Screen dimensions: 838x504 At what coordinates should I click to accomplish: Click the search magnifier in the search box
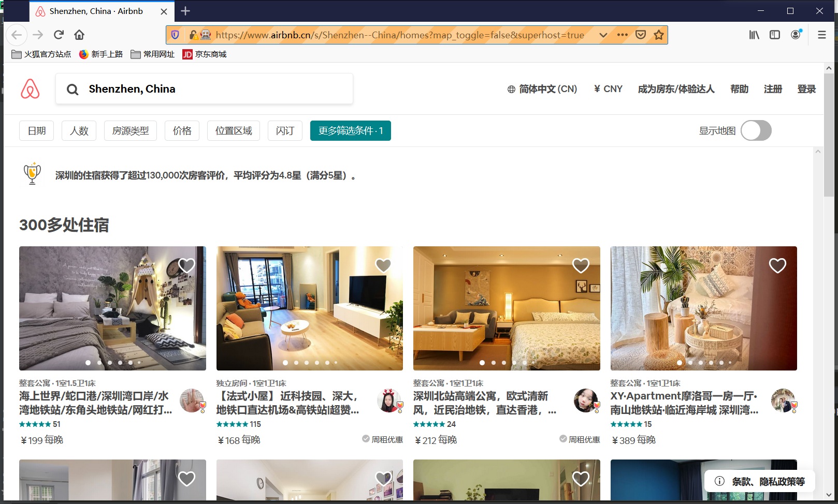[73, 88]
